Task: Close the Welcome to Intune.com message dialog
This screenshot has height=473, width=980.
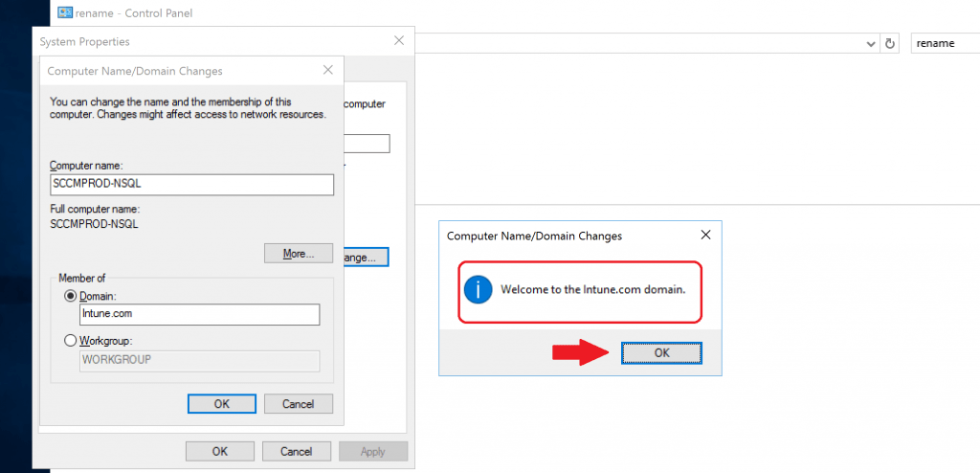Action: coord(705,236)
